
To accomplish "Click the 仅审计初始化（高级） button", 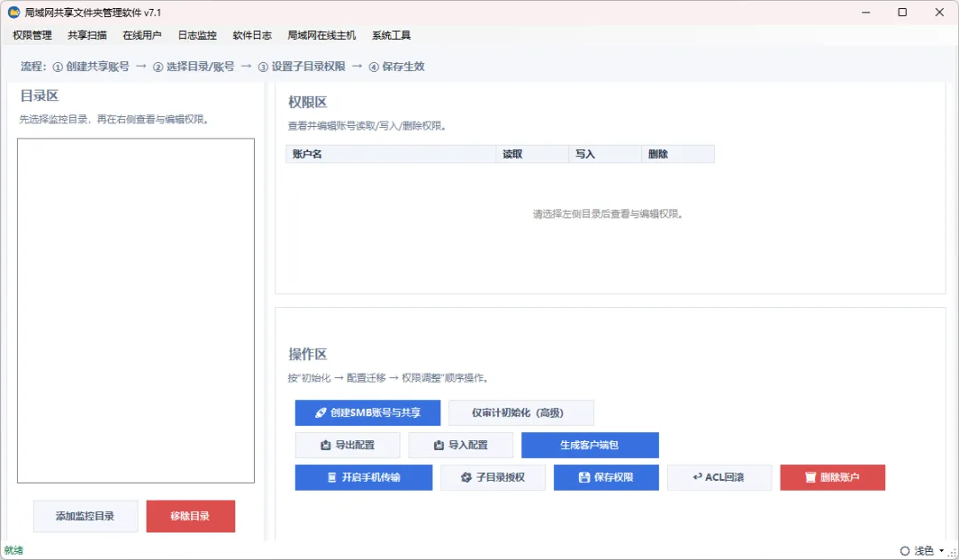I will click(521, 413).
